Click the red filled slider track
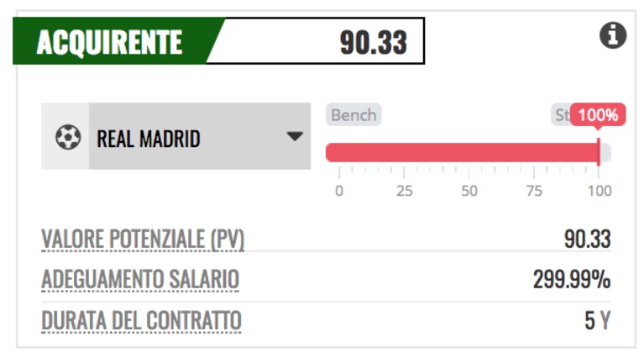Image resolution: width=644 pixels, height=358 pixels. coord(462,152)
